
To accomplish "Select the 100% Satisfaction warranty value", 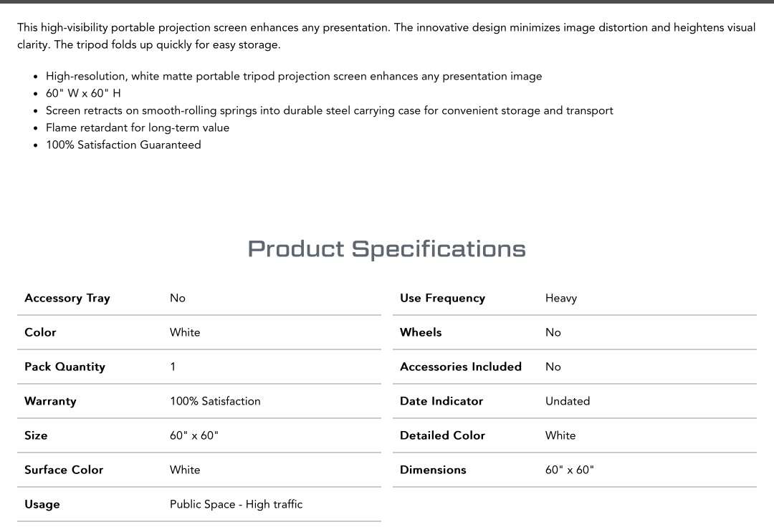I will [215, 401].
